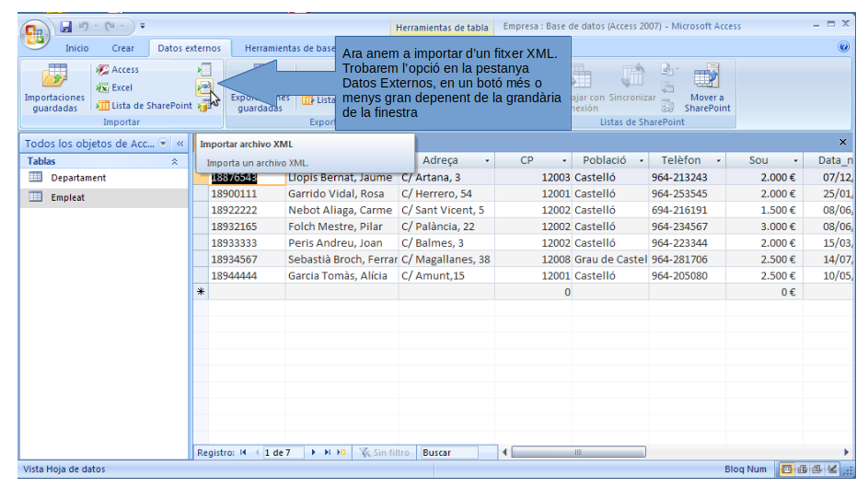Screen dimensions: 868x488
Task: Click the cell Folch Mestre, Pilar
Action: coord(341,227)
